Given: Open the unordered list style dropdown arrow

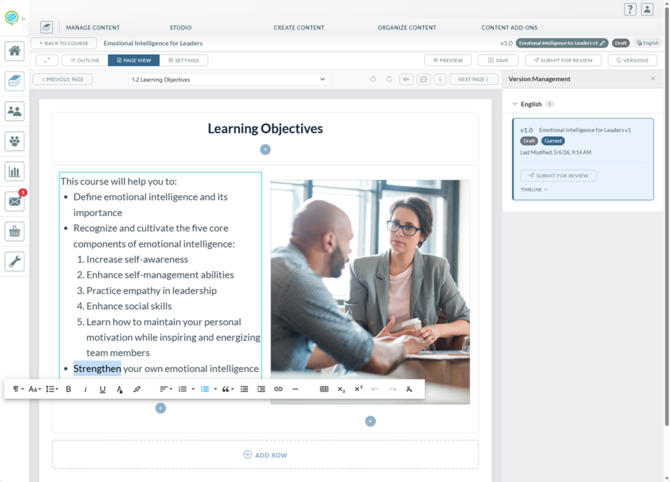Looking at the screenshot, I should click(215, 389).
